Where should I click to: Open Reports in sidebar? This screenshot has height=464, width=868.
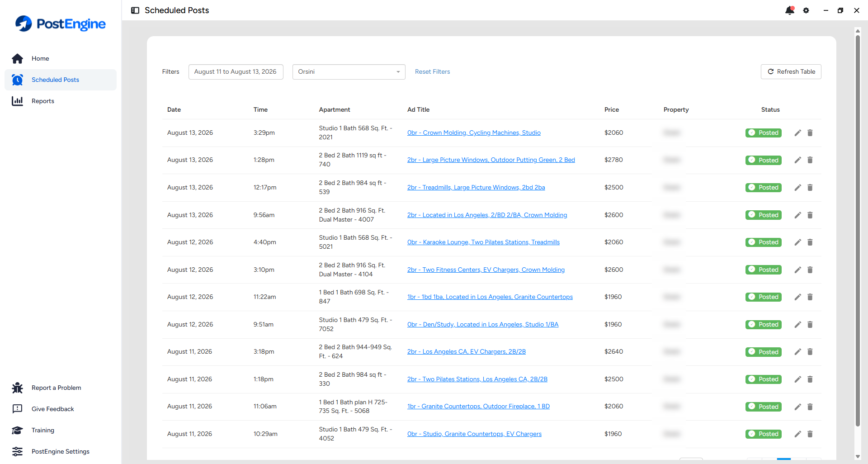click(61, 101)
